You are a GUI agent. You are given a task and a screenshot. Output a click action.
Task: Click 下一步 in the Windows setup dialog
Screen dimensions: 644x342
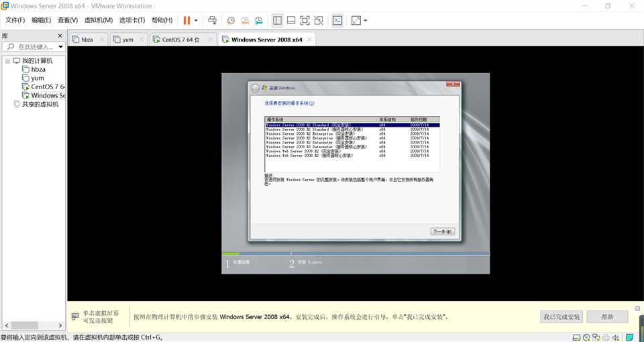tap(442, 231)
